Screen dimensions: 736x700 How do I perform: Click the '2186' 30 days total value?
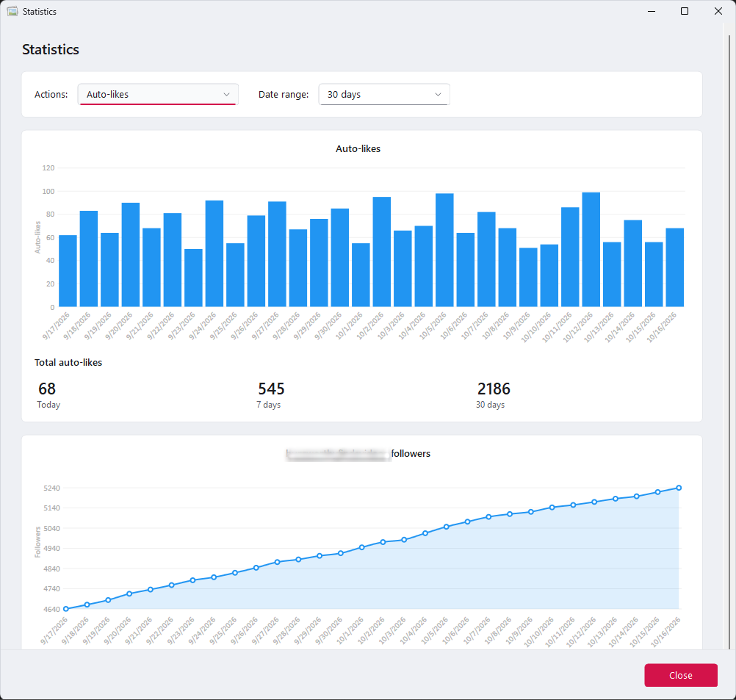pyautogui.click(x=494, y=389)
